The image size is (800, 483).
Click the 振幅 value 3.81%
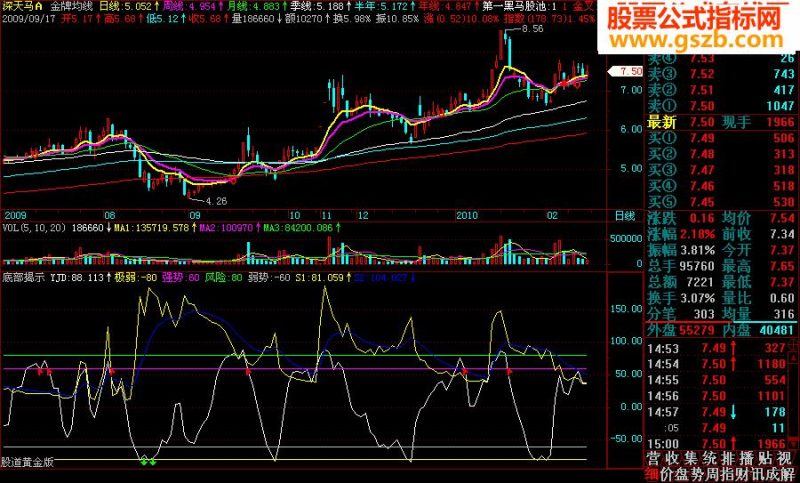pyautogui.click(x=696, y=250)
